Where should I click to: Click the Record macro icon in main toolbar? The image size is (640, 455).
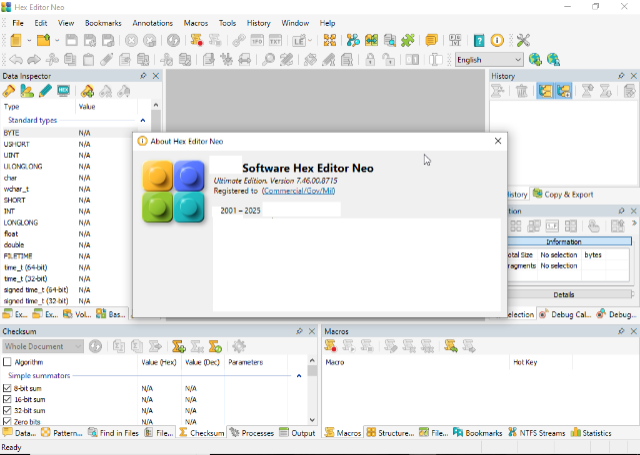(x=197, y=40)
